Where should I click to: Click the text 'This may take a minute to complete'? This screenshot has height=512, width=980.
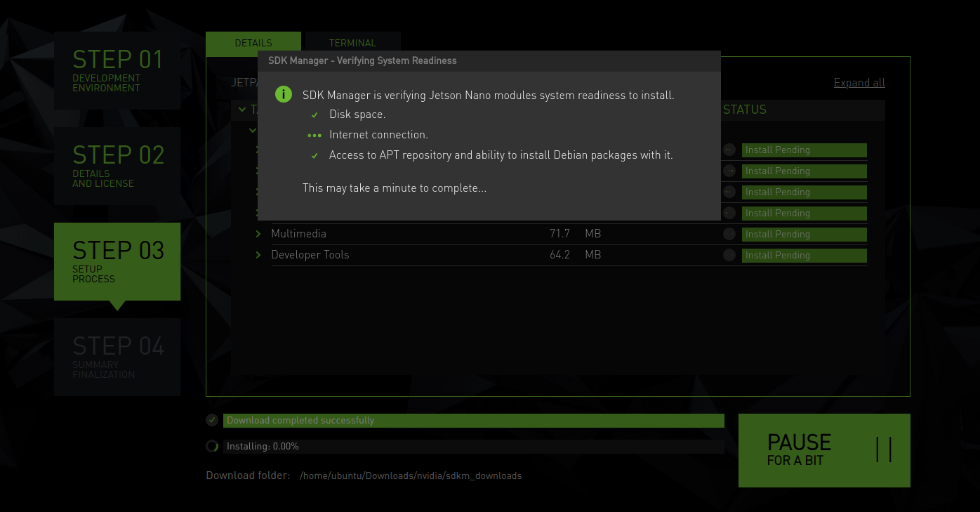[x=395, y=188]
